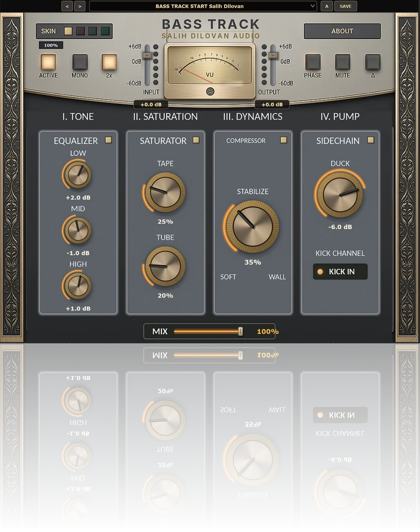Click the STABILIZE compressor knob
420x532 pixels.
coord(252,226)
